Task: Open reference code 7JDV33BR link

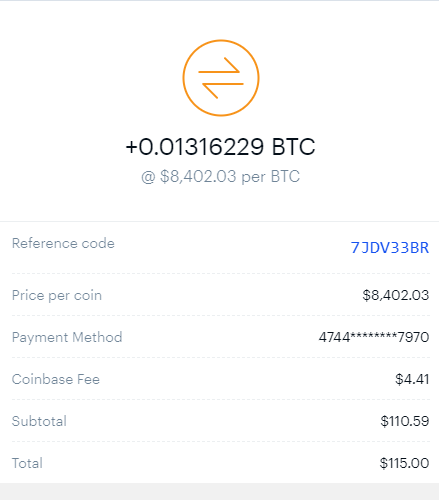Action: (390, 248)
